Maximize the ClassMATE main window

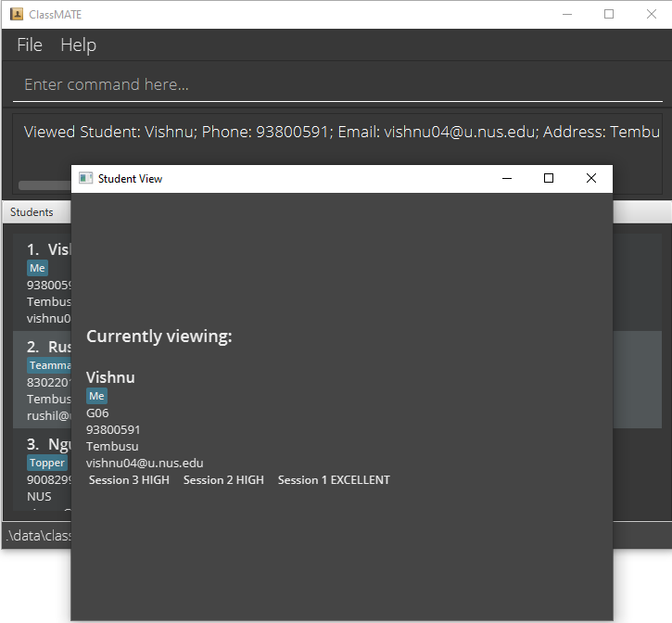pyautogui.click(x=609, y=14)
